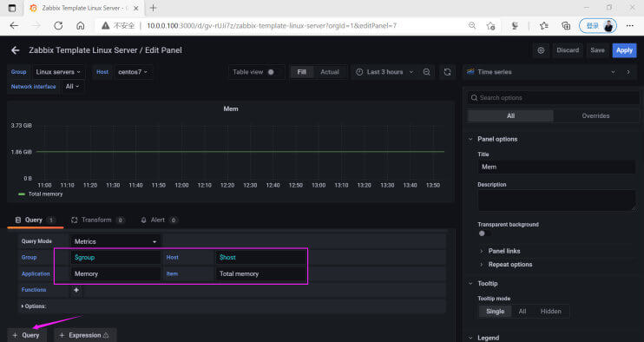Open browser settings and more menu
The width and height of the screenshot is (644, 342).
629,25
